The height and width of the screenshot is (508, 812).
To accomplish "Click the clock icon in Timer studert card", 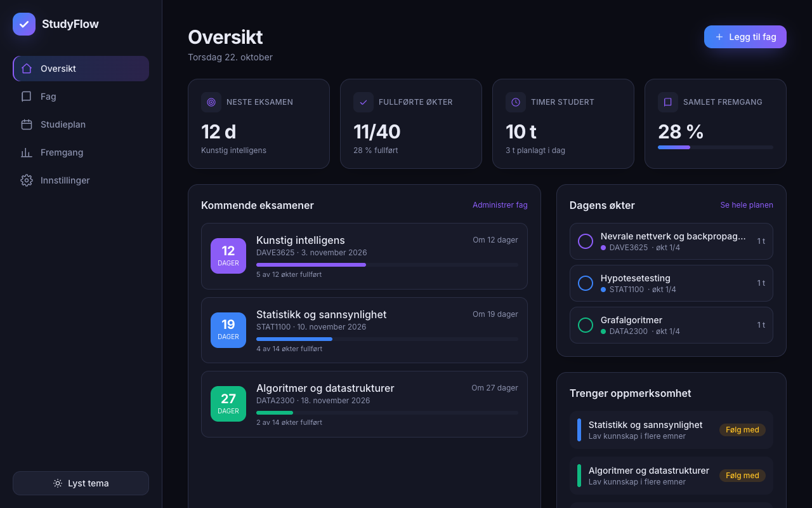I will 516,102.
